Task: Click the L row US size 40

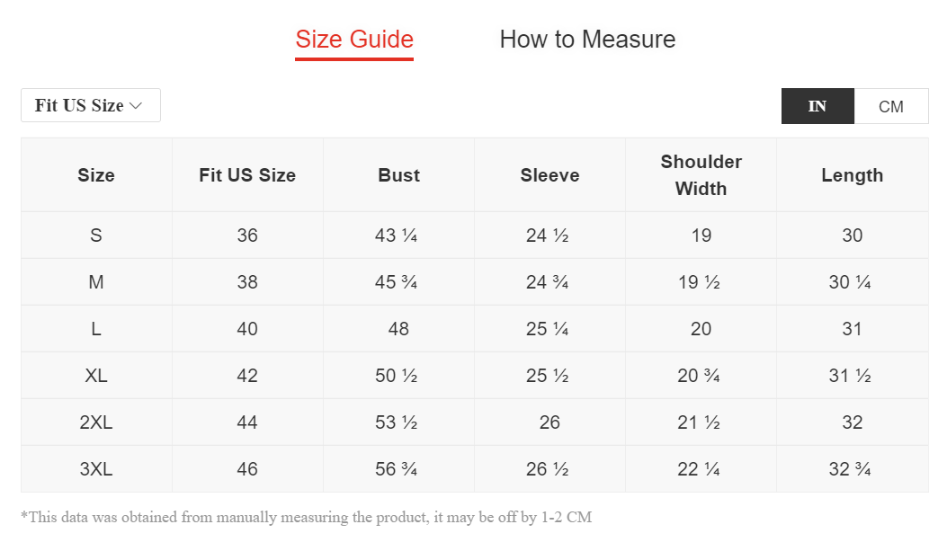Action: click(x=247, y=329)
